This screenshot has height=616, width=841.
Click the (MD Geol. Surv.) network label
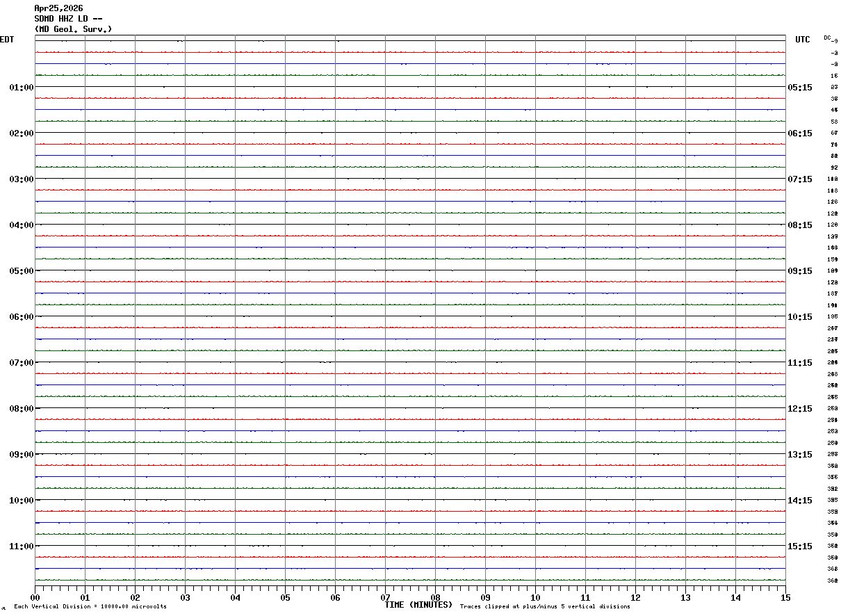[x=73, y=29]
